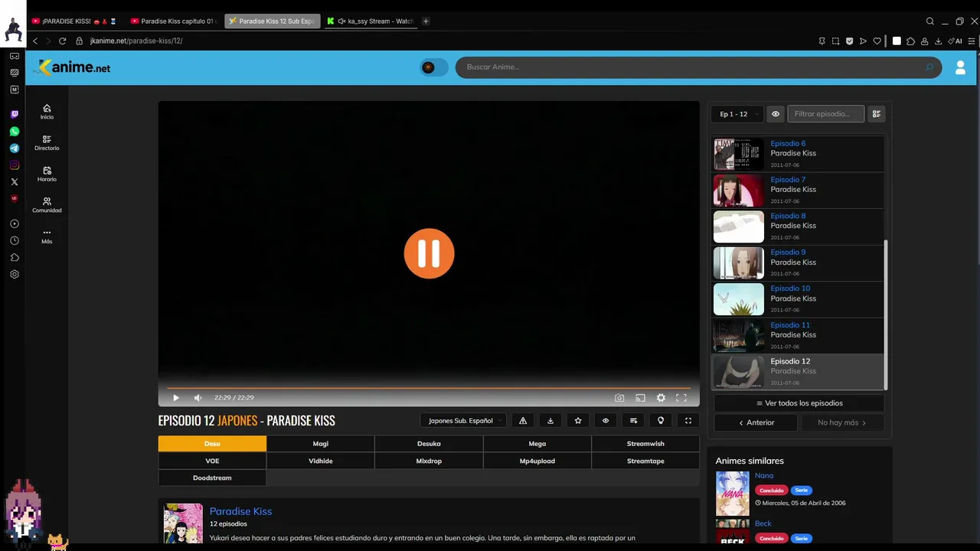Image resolution: width=980 pixels, height=551 pixels.
Task: Click the browser downloads icon
Action: coord(938,41)
